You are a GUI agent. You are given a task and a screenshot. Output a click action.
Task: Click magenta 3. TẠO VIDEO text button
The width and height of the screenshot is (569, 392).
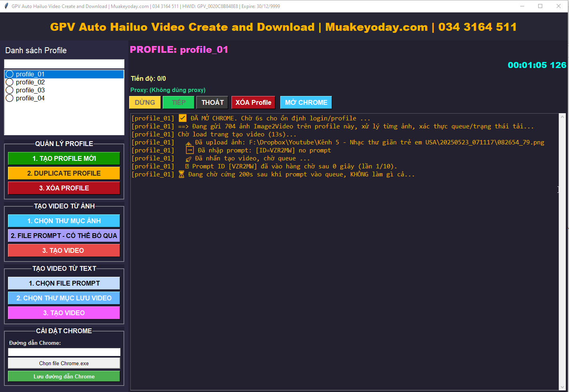click(x=64, y=313)
